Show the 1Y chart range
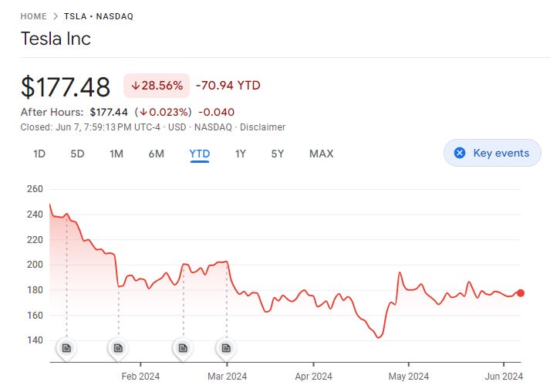This screenshot has height=392, width=550. tap(240, 154)
